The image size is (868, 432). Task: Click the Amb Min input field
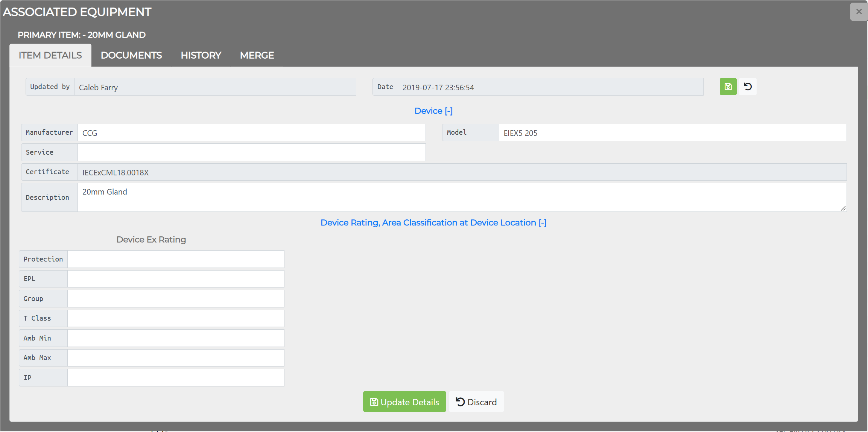tap(176, 338)
